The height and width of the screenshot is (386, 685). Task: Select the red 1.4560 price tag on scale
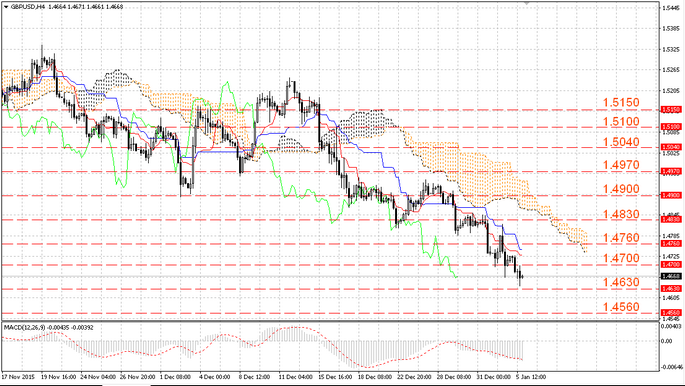(670, 313)
